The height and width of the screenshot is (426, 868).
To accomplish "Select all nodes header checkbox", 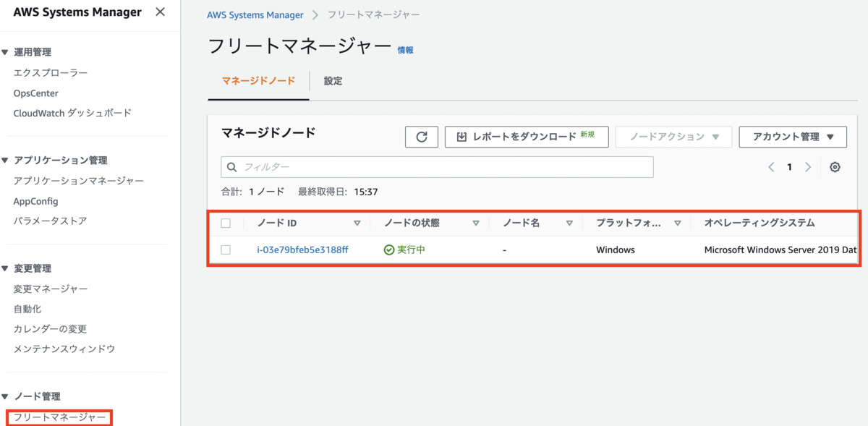I will pos(226,223).
